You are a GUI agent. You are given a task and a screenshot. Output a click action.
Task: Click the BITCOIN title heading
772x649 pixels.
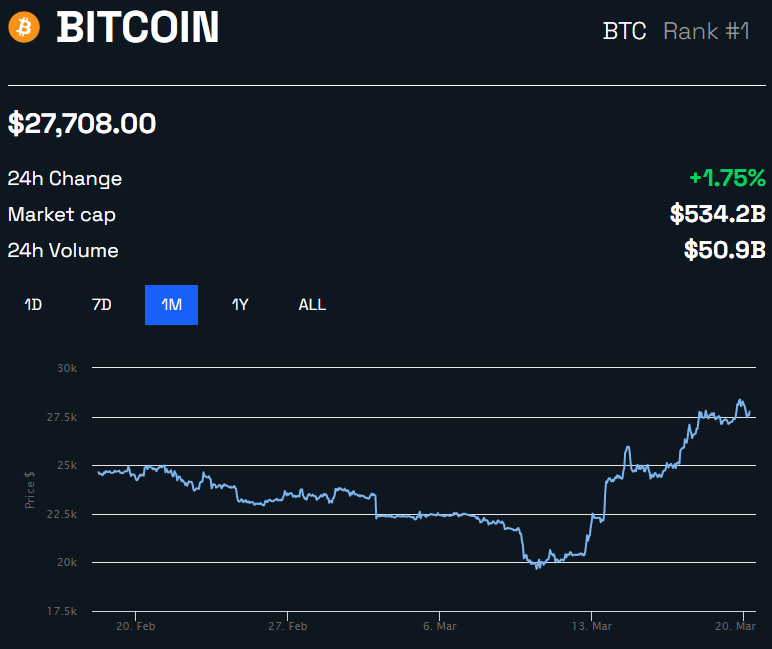click(x=137, y=28)
